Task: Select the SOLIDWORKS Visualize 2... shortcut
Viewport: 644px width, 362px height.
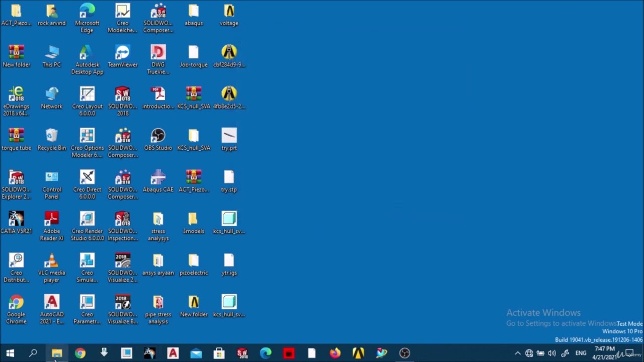Action: (122, 268)
